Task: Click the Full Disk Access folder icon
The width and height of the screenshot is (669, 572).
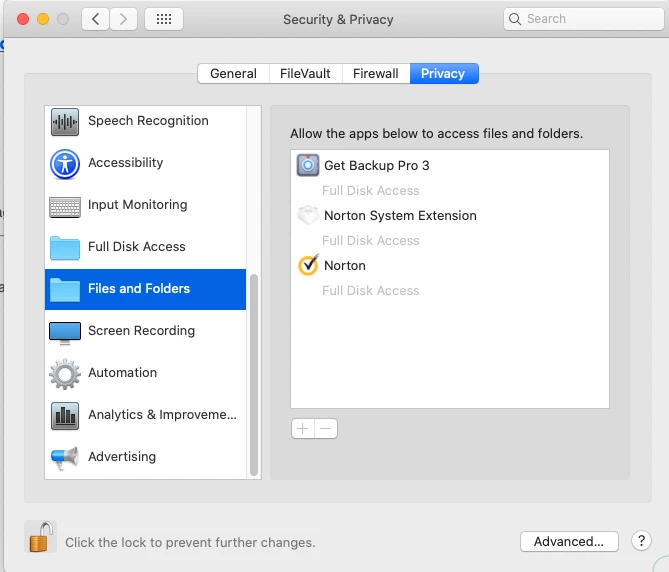Action: [x=65, y=247]
